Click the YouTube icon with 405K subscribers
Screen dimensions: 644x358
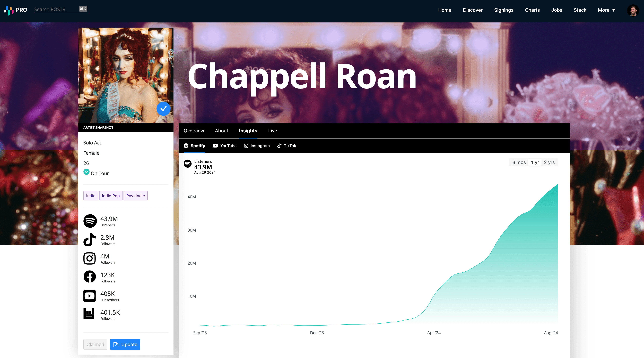90,296
